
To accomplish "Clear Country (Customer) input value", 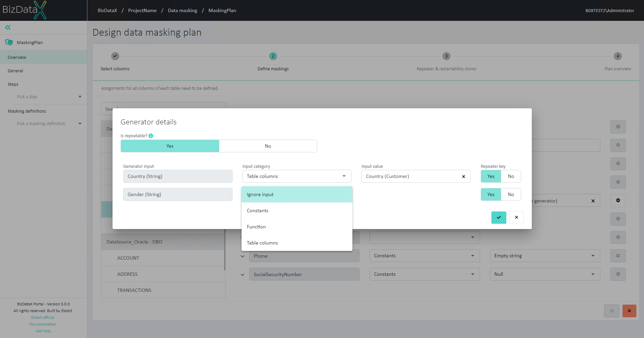I will (464, 177).
